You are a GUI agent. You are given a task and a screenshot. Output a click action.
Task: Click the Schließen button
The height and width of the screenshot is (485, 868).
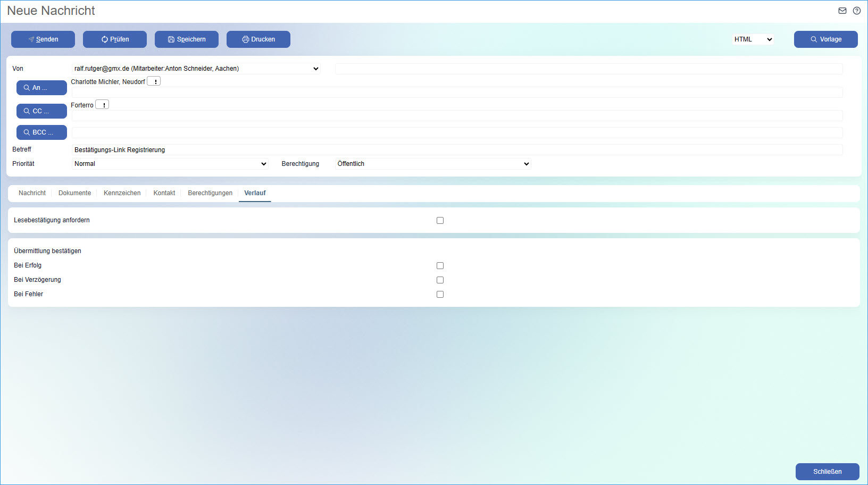point(827,472)
